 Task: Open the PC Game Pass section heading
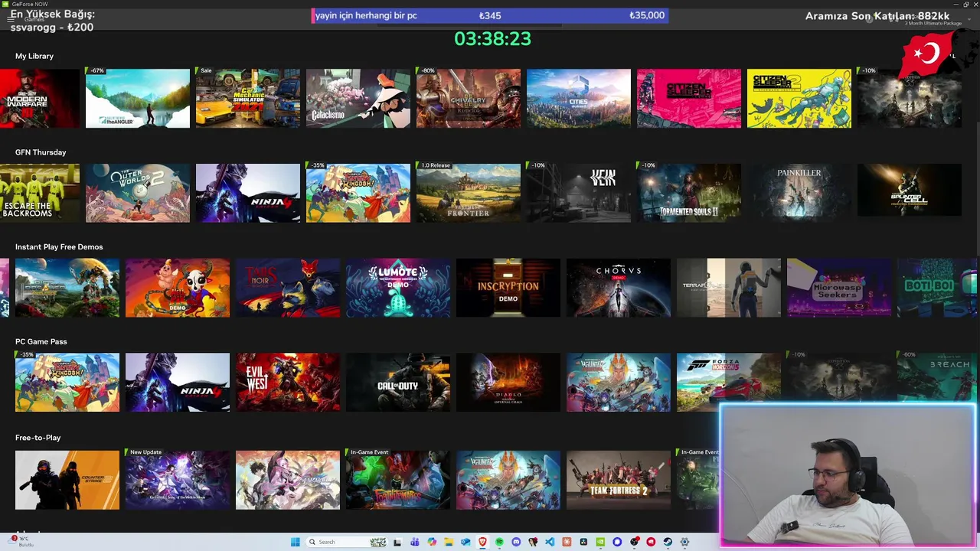pyautogui.click(x=41, y=341)
